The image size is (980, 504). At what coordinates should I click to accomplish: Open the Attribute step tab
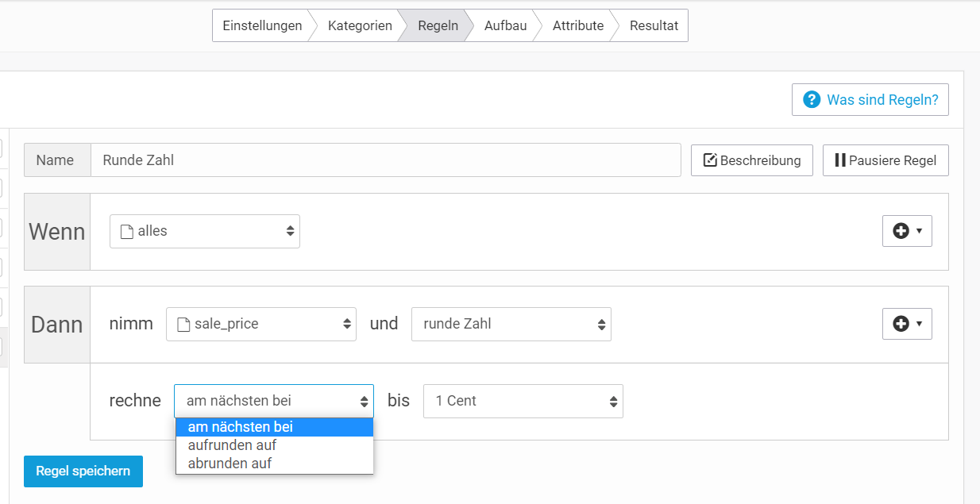tap(578, 25)
